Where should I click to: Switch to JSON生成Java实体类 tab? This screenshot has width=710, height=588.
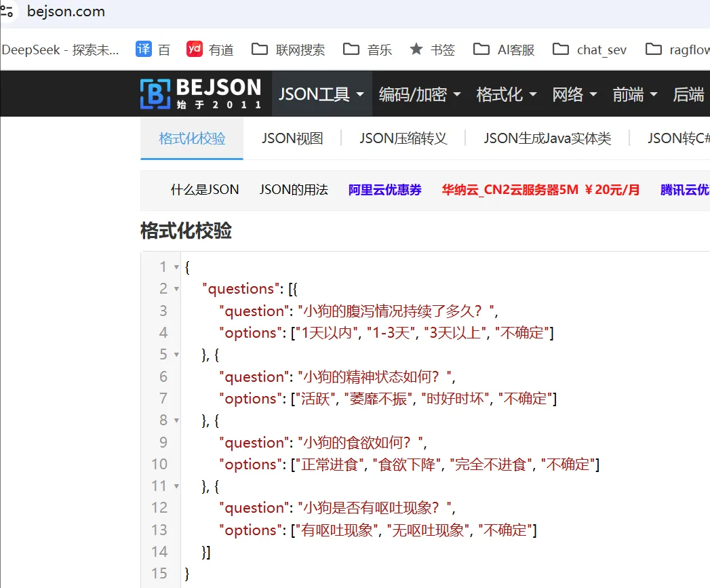547,138
